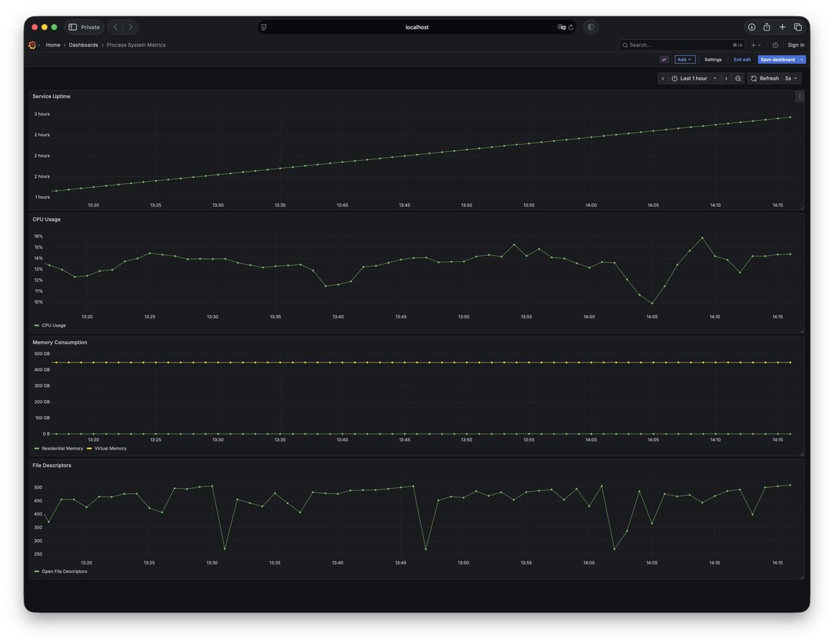Screen dimensions: 834x644
Task: Reload the localhost page
Action: [x=571, y=27]
